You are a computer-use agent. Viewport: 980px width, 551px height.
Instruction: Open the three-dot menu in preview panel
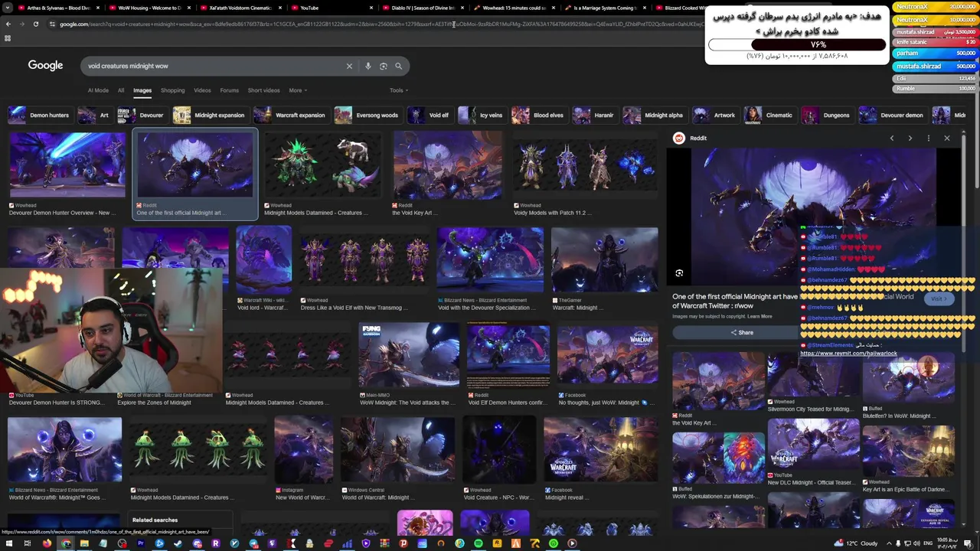tap(928, 139)
